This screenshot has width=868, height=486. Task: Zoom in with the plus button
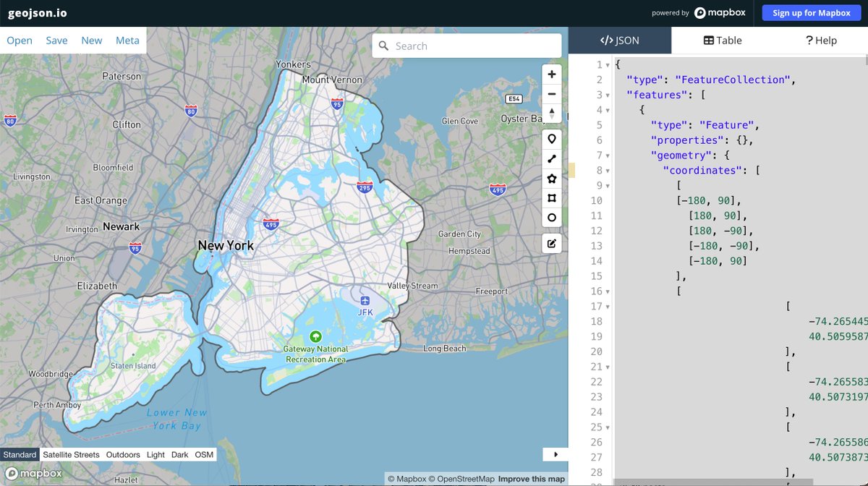point(552,74)
